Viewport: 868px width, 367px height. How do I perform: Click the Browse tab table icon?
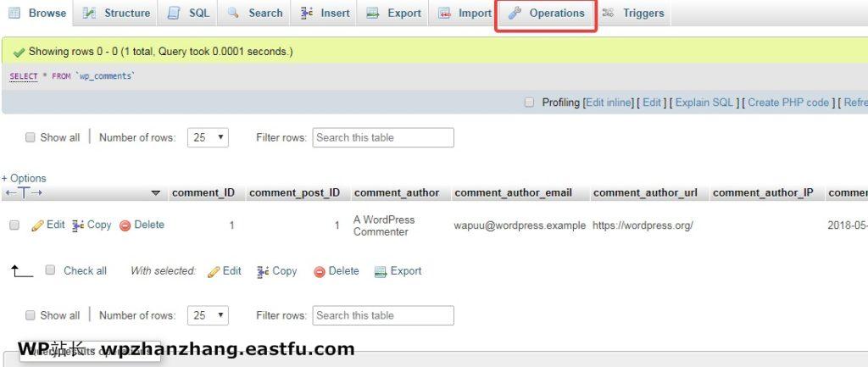click(x=14, y=13)
